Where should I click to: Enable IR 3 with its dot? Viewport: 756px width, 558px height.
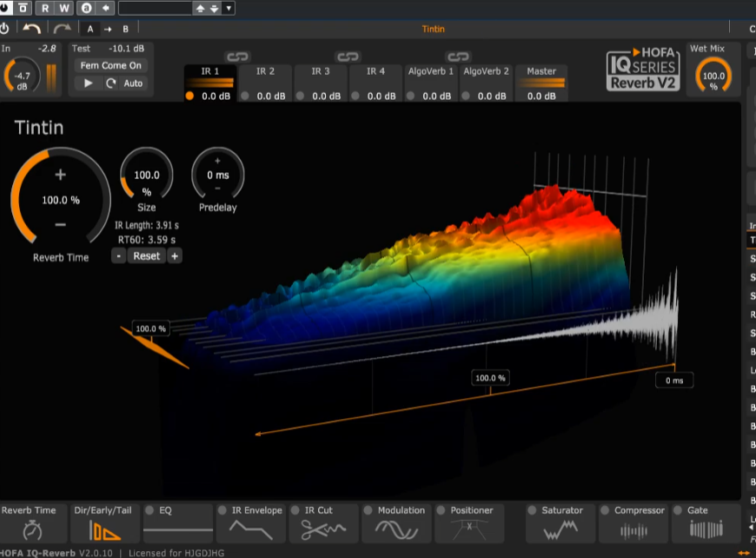(x=301, y=96)
